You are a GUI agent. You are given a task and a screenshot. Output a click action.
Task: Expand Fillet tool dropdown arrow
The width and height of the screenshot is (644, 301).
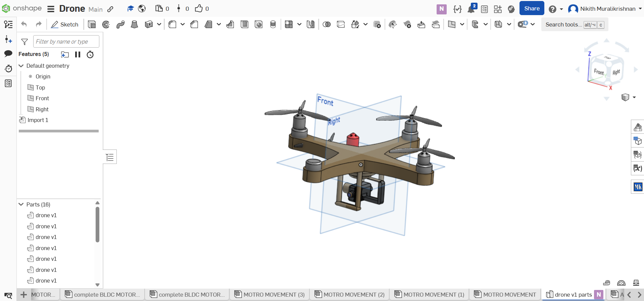[x=183, y=24]
